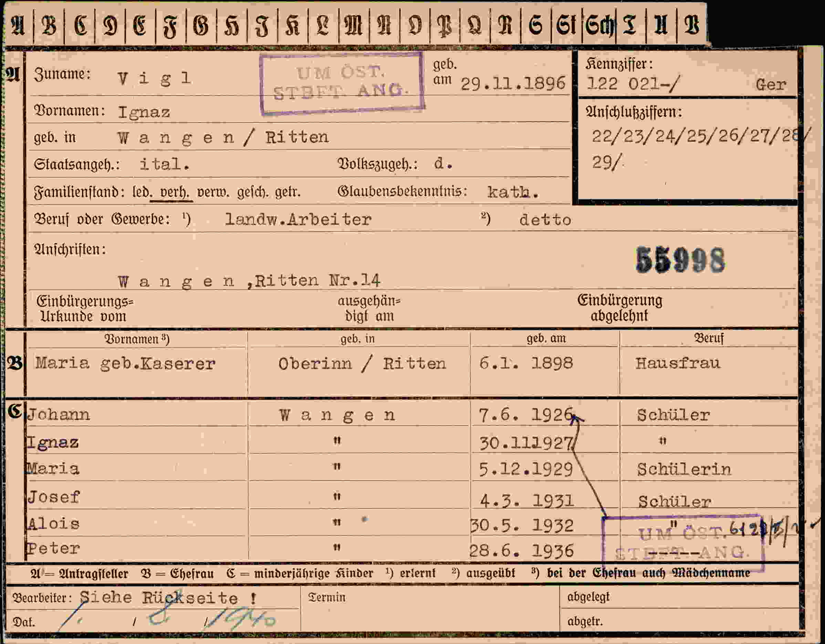Screen dimensions: 825x644
Task: Click spaced "W a n g e n" in Johann's row
Action: click(x=337, y=416)
